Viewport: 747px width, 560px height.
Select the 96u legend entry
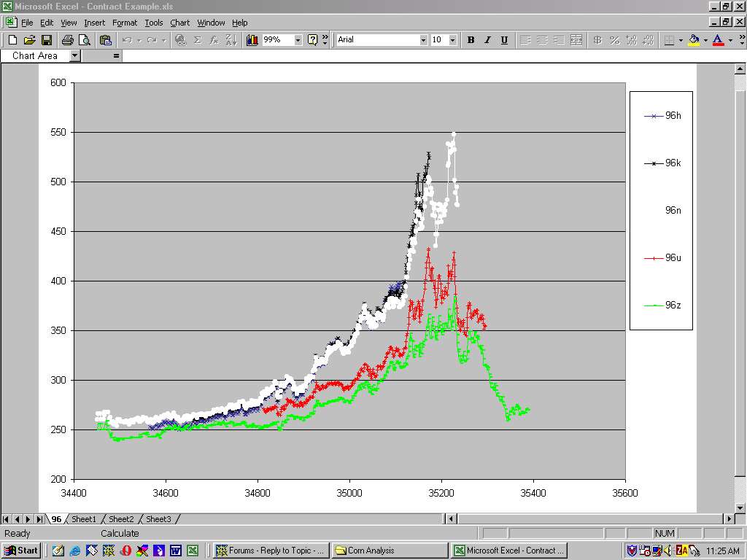(672, 257)
